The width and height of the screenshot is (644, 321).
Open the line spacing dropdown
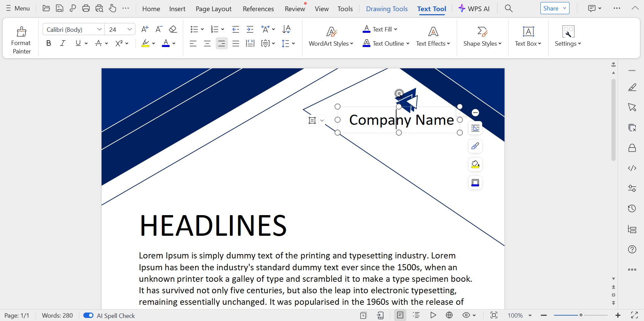(288, 43)
